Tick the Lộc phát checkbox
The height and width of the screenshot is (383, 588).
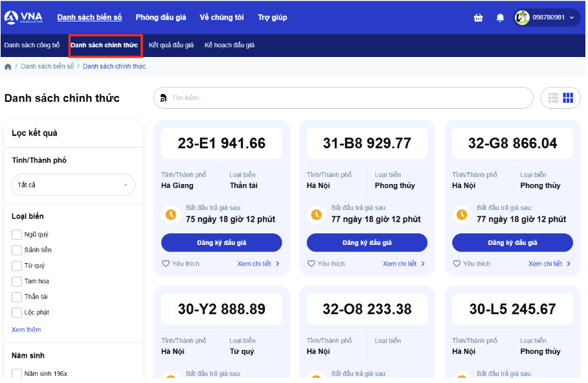coord(16,313)
